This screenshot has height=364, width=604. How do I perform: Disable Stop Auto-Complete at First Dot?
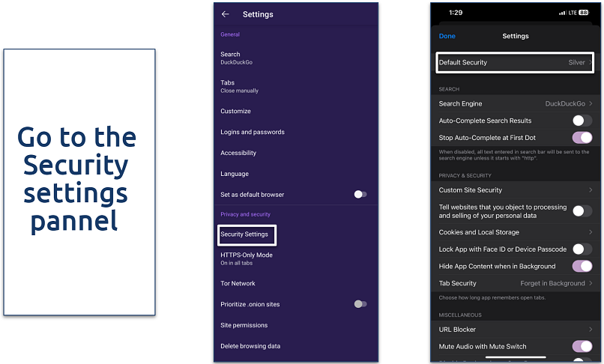(582, 138)
